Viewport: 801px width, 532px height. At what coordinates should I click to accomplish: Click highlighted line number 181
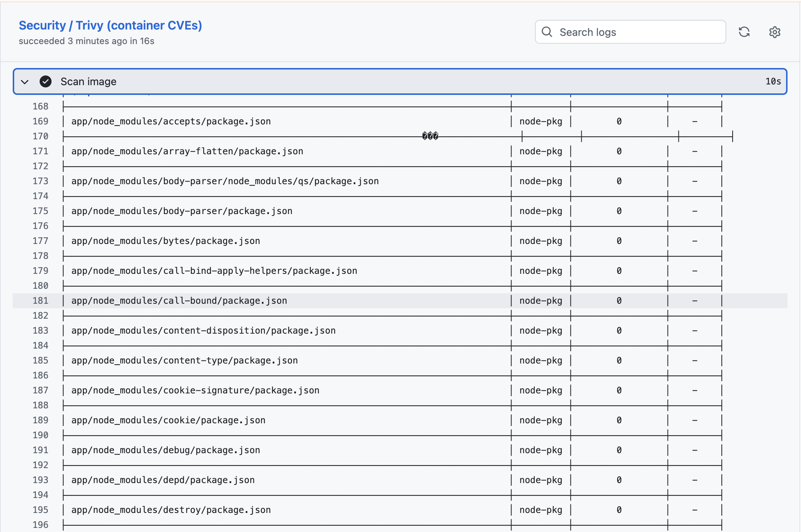pos(40,301)
